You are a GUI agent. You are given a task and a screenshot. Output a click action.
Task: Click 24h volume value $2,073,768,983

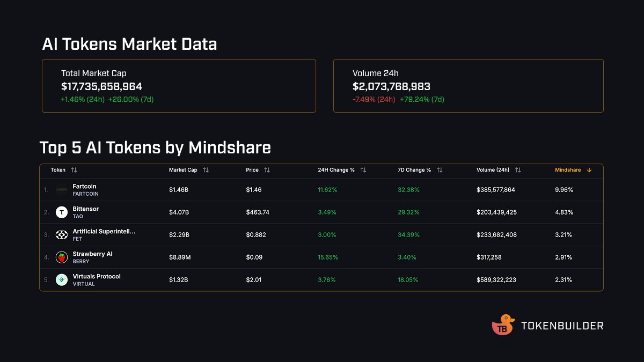tap(391, 86)
